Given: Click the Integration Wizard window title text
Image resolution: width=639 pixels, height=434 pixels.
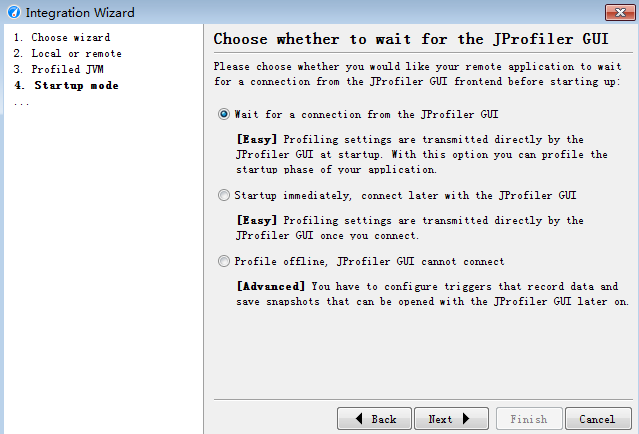Looking at the screenshot, I should 80,13.
